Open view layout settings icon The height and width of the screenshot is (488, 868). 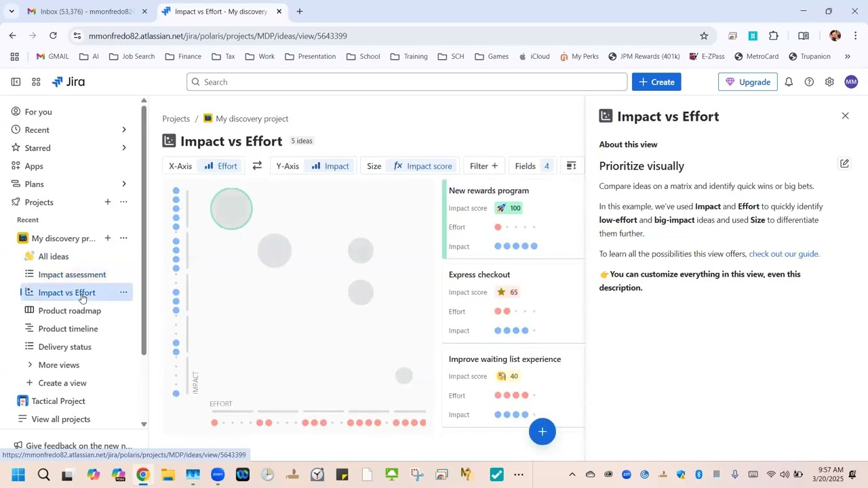[x=572, y=166]
